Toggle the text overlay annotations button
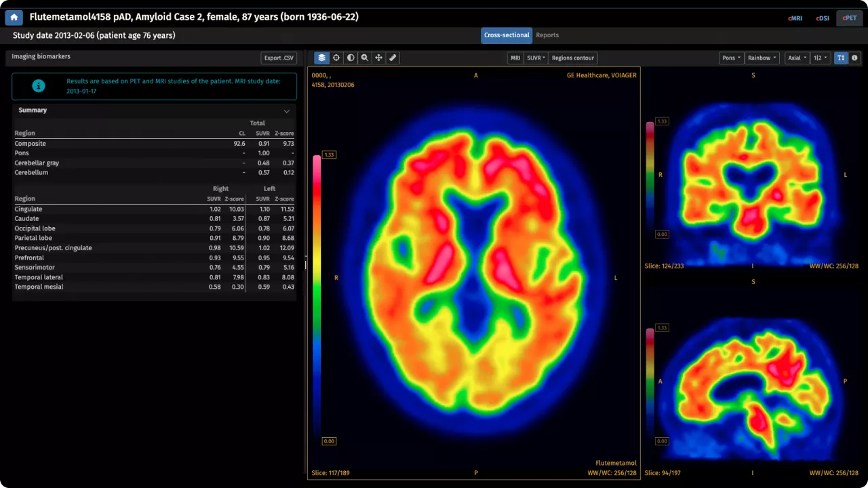Screen dimensions: 868x488 pos(841,58)
